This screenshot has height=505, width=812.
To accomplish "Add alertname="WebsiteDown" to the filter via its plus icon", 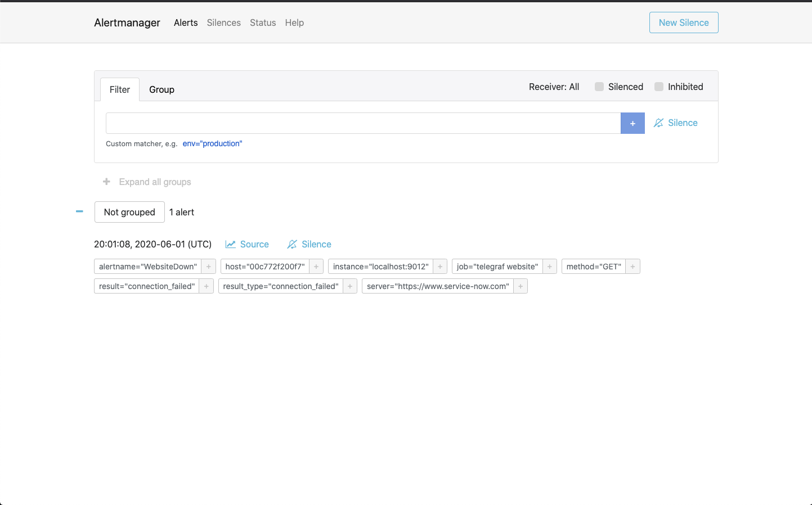I will click(x=208, y=266).
